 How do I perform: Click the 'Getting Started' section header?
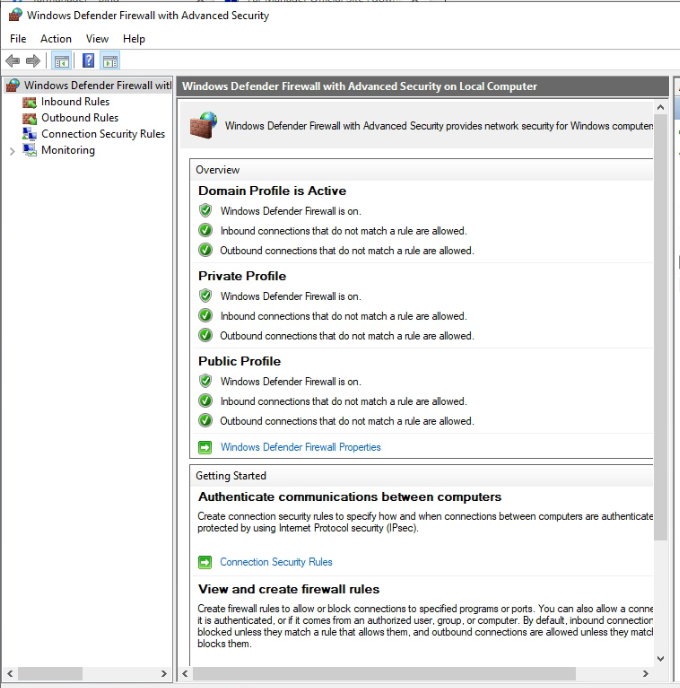pyautogui.click(x=231, y=476)
